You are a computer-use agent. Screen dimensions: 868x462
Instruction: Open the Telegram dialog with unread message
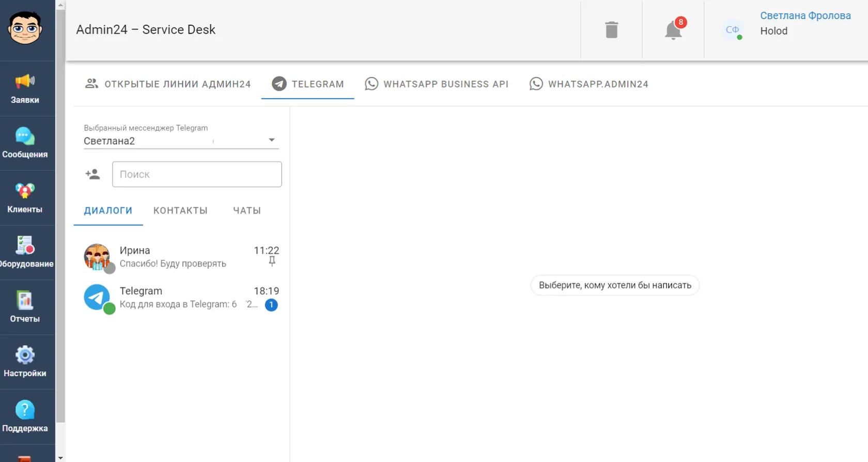pos(181,298)
